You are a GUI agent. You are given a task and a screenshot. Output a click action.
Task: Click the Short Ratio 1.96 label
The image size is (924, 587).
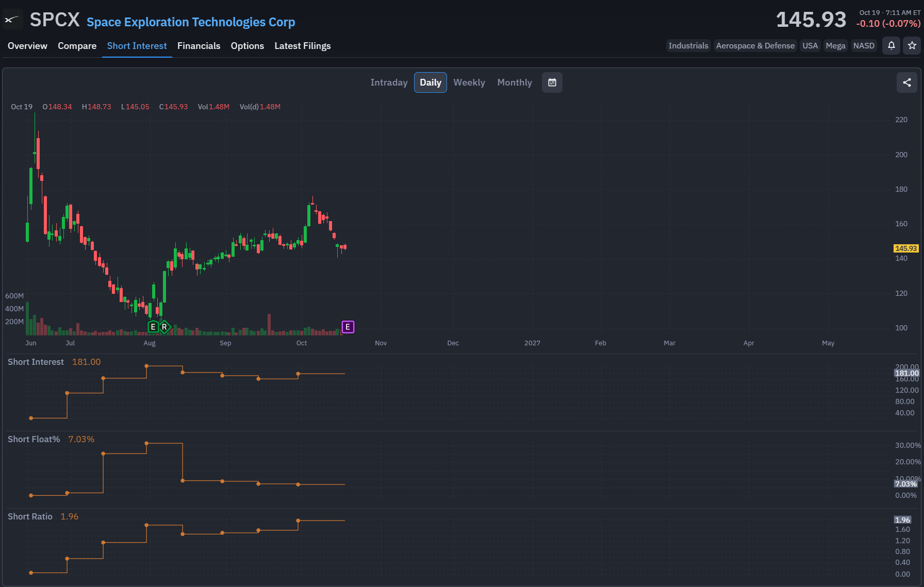click(x=43, y=516)
